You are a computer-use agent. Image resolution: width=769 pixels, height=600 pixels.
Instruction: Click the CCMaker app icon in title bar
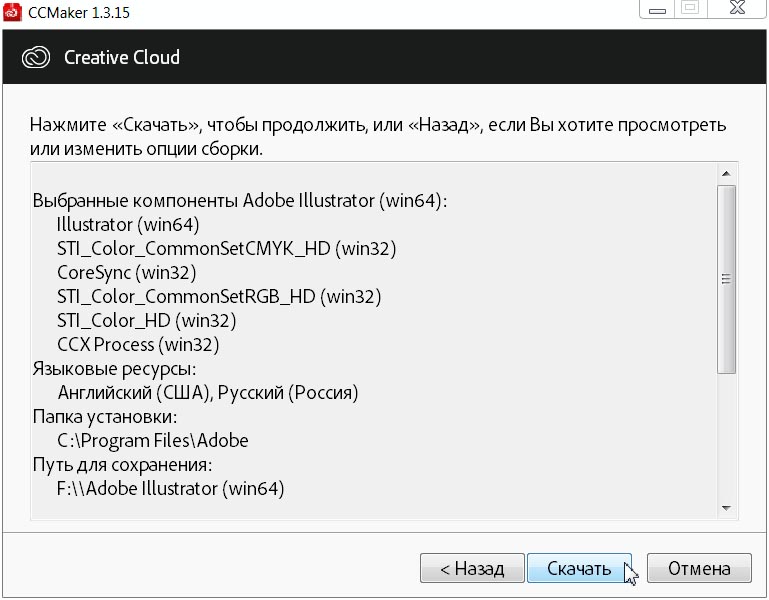click(13, 13)
